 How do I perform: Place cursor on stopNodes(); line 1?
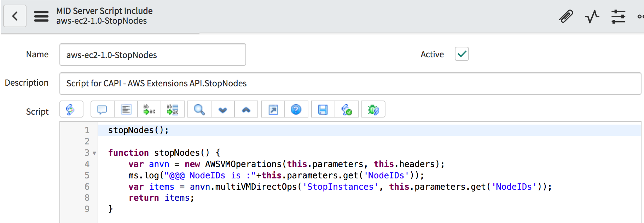(x=138, y=130)
